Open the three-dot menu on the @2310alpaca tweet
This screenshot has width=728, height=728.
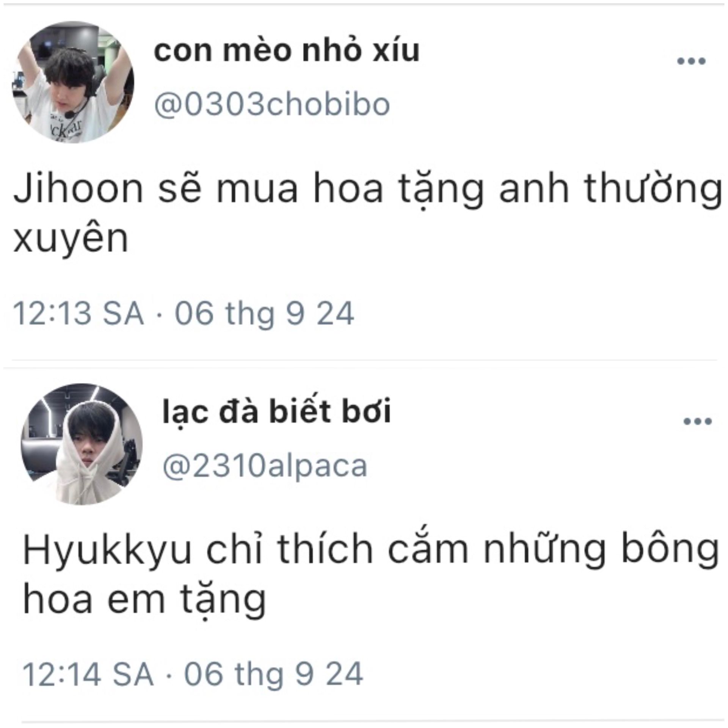point(698,422)
